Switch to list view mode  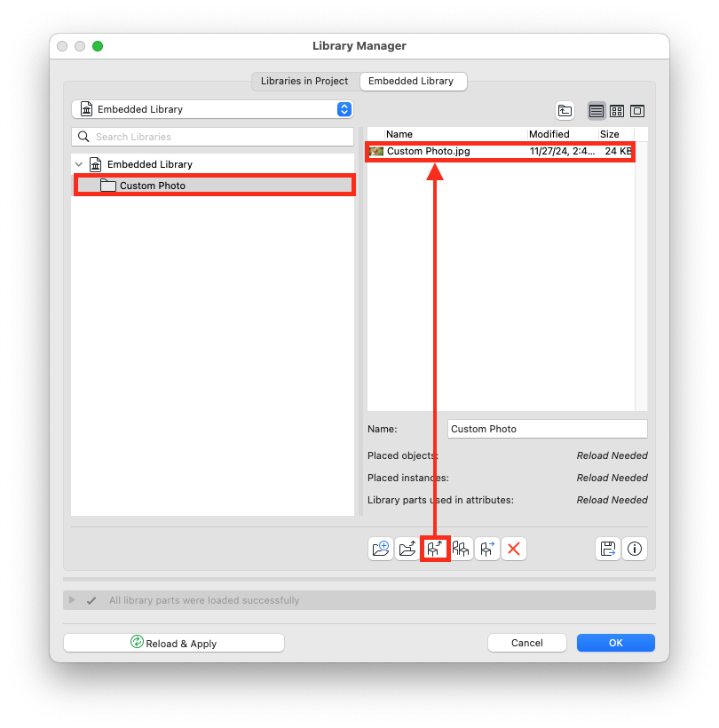tap(596, 111)
